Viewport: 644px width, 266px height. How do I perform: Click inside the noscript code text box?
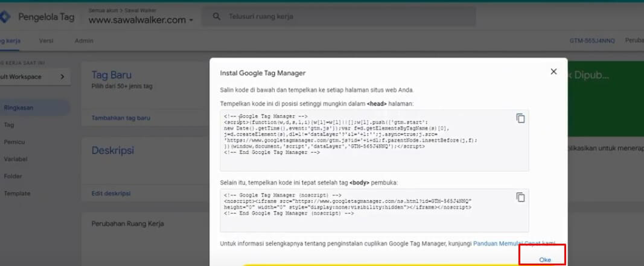pyautogui.click(x=374, y=210)
